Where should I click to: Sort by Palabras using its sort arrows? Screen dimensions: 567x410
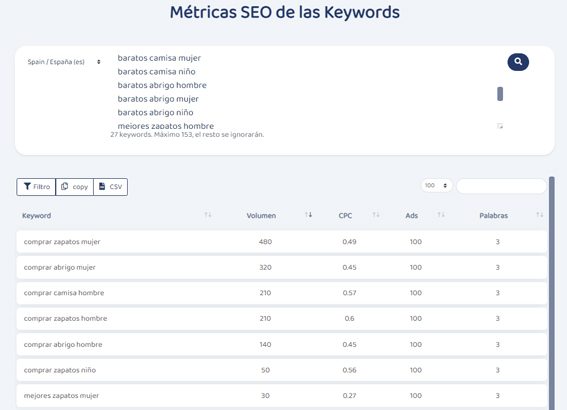click(x=540, y=215)
